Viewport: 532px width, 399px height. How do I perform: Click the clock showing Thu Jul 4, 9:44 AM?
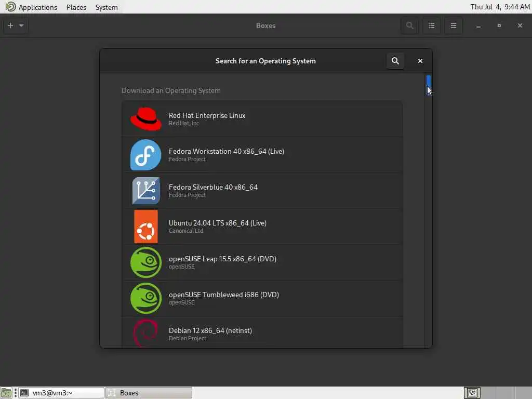tap(500, 7)
